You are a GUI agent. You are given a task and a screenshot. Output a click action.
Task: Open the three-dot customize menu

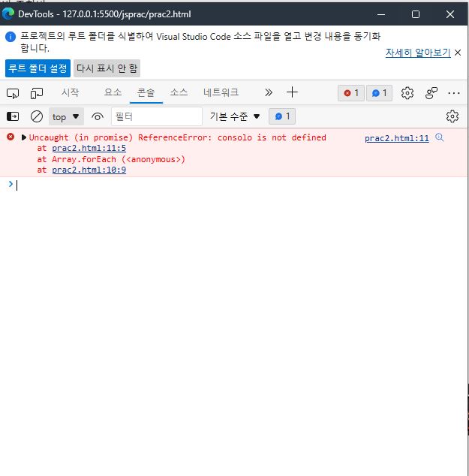(x=454, y=93)
